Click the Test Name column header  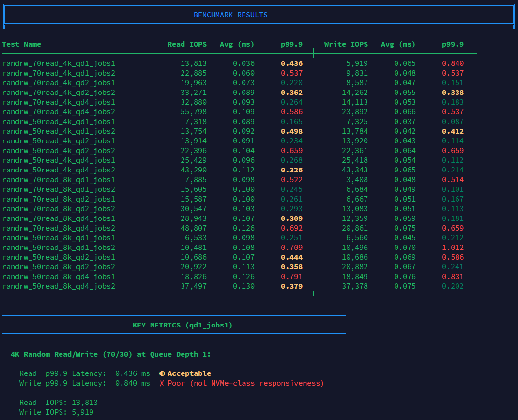click(x=21, y=44)
